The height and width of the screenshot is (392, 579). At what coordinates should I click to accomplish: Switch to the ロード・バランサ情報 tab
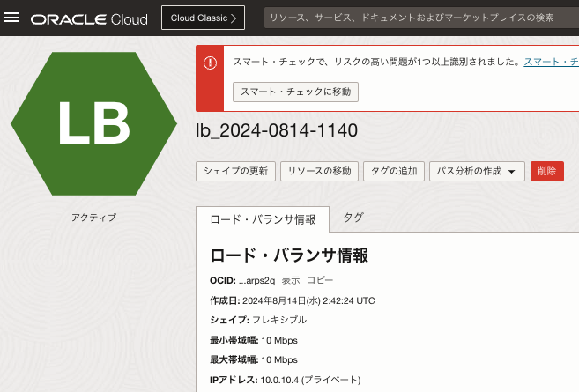tap(263, 219)
